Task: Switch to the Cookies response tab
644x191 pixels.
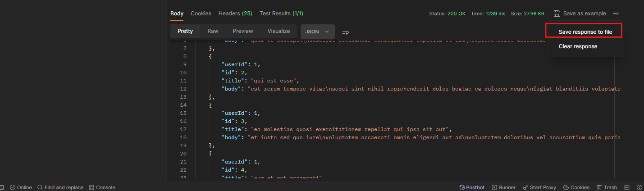Action: [201, 14]
